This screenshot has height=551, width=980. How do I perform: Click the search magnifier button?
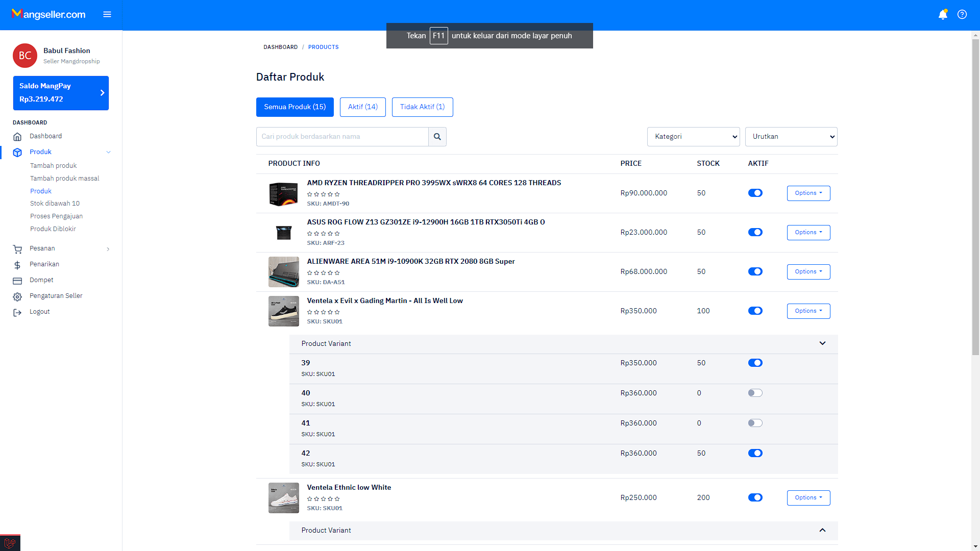pyautogui.click(x=437, y=137)
